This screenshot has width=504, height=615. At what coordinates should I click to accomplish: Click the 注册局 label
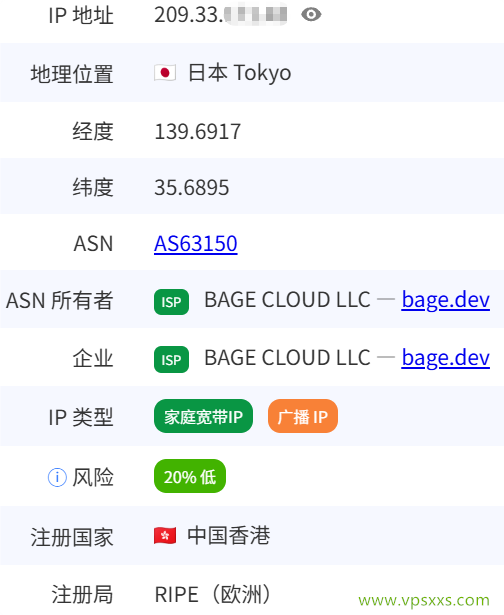click(x=82, y=595)
